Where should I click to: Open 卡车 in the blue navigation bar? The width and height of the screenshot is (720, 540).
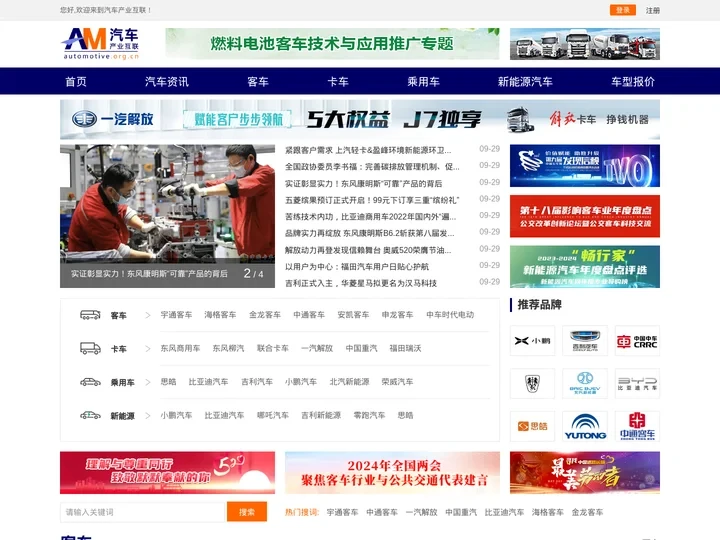pyautogui.click(x=338, y=82)
